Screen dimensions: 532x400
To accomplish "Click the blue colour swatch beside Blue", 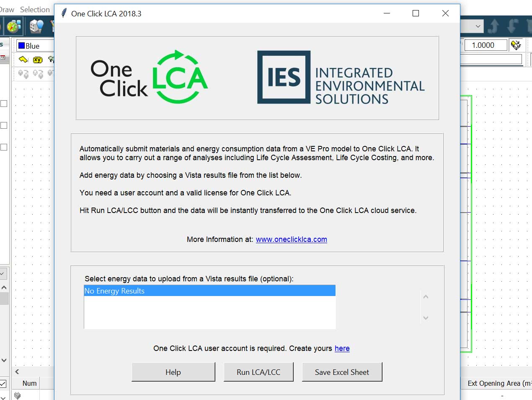I will pyautogui.click(x=22, y=45).
